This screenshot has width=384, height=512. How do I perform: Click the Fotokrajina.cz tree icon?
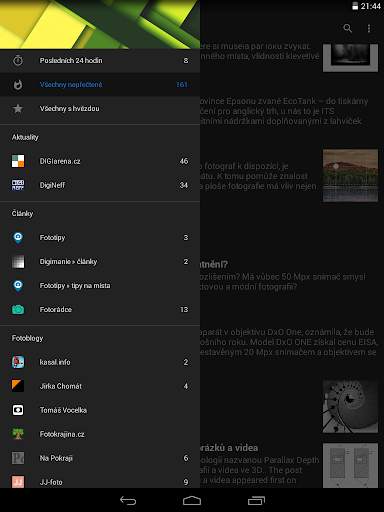pos(18,434)
